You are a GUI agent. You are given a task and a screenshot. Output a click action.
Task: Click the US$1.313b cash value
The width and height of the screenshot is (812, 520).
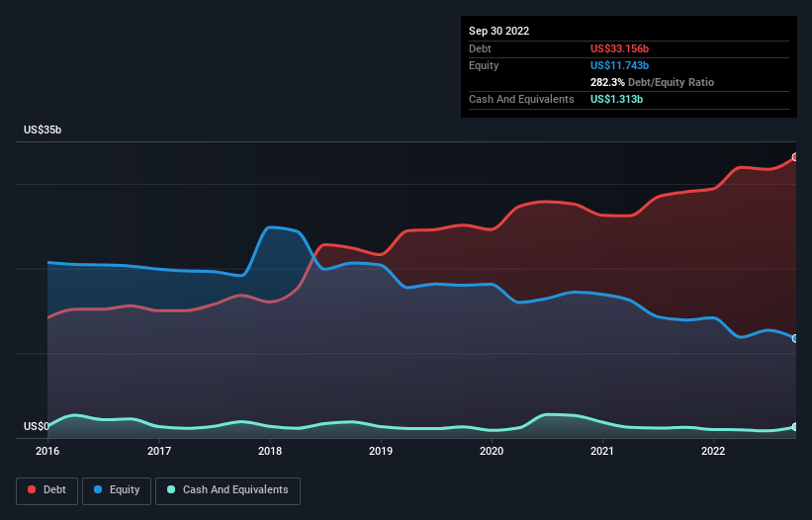(616, 99)
